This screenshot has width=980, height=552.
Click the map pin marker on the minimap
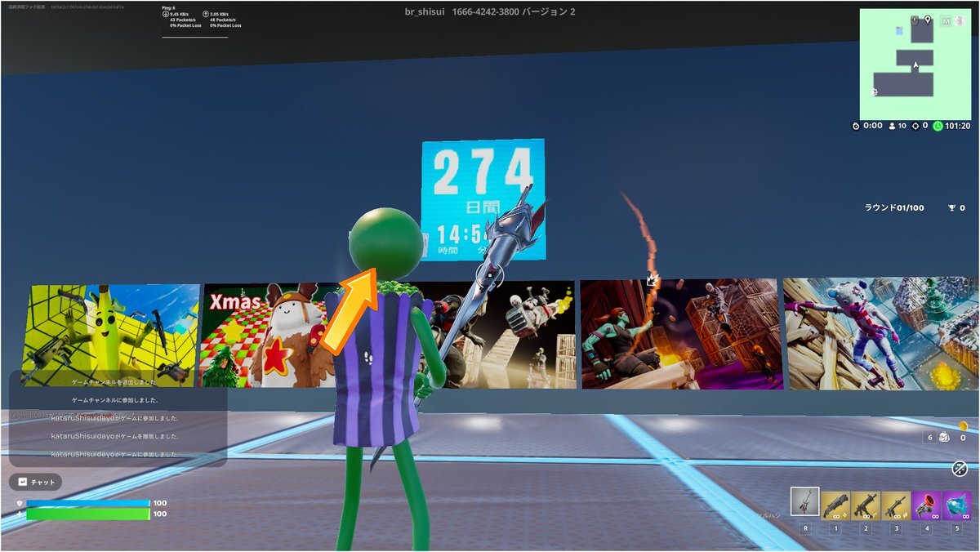929,20
